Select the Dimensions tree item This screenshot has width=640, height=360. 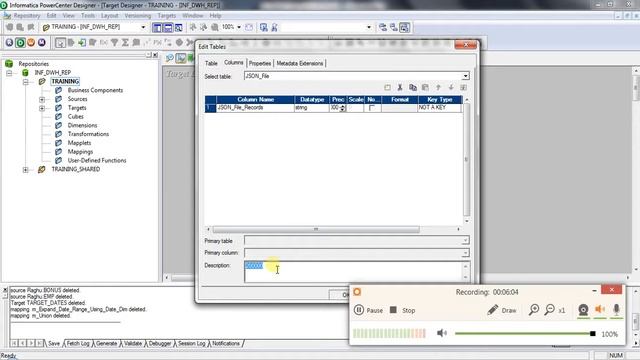tap(82, 125)
